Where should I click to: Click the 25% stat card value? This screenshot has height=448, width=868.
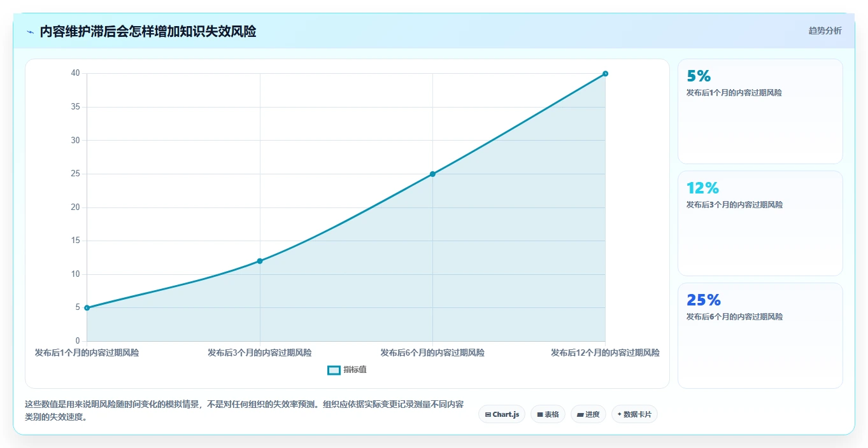tap(704, 300)
